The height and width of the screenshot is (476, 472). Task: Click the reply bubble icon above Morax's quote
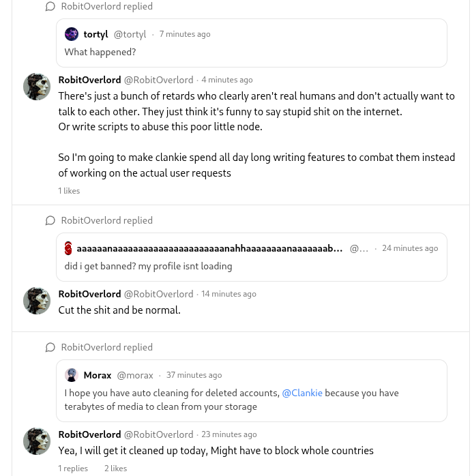coord(50,348)
